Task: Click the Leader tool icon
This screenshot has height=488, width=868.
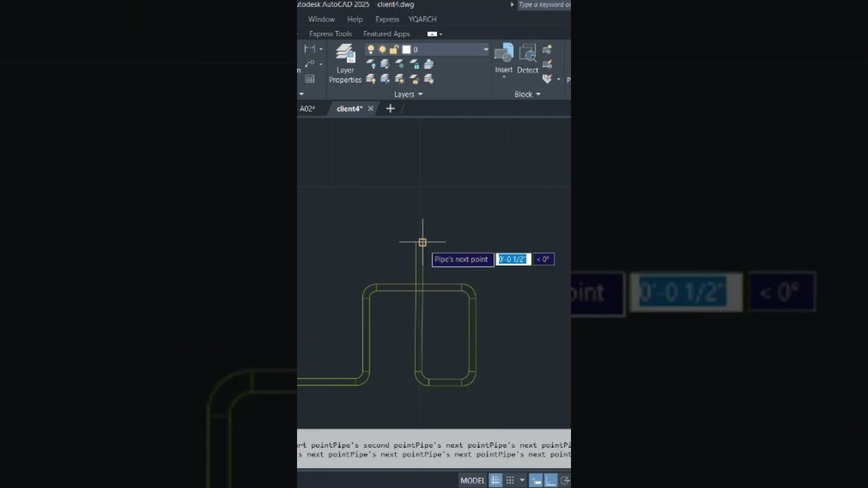Action: [309, 64]
